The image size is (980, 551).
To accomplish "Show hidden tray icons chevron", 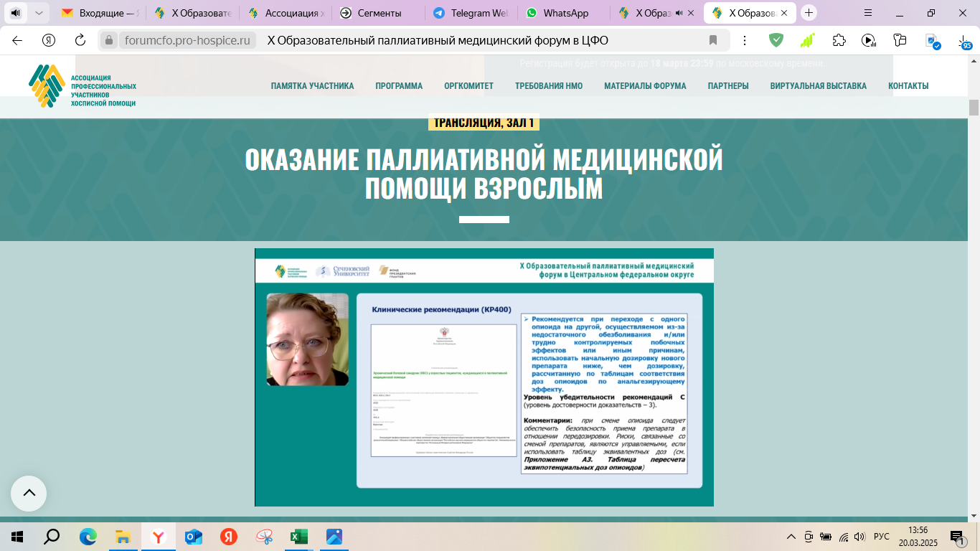I will [791, 536].
